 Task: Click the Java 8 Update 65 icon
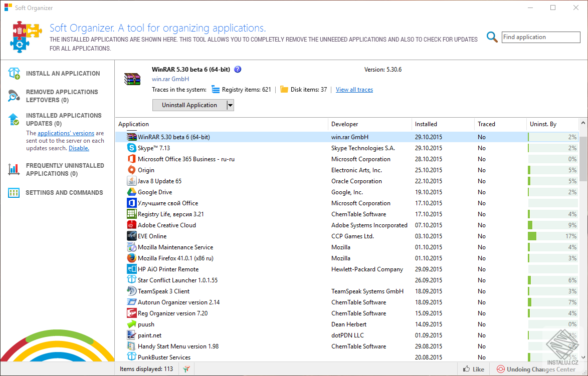(131, 181)
